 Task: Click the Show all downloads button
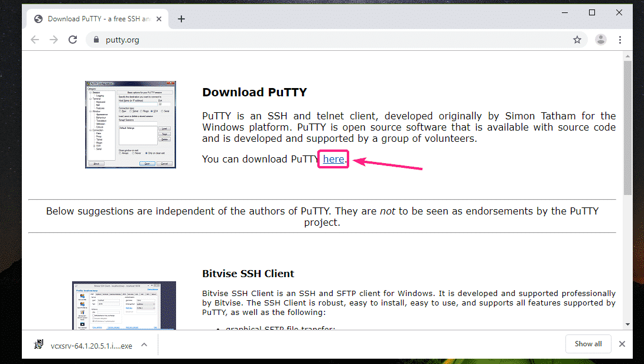588,344
